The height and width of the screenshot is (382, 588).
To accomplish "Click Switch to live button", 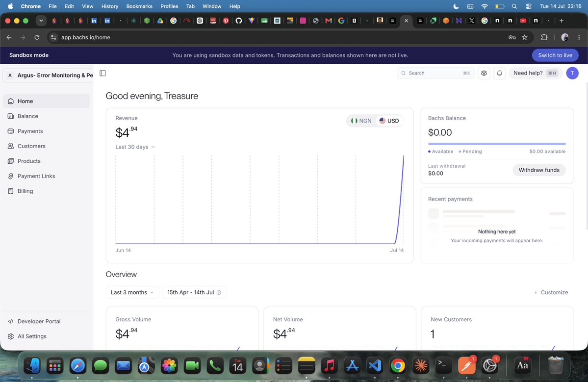I will click(x=555, y=55).
